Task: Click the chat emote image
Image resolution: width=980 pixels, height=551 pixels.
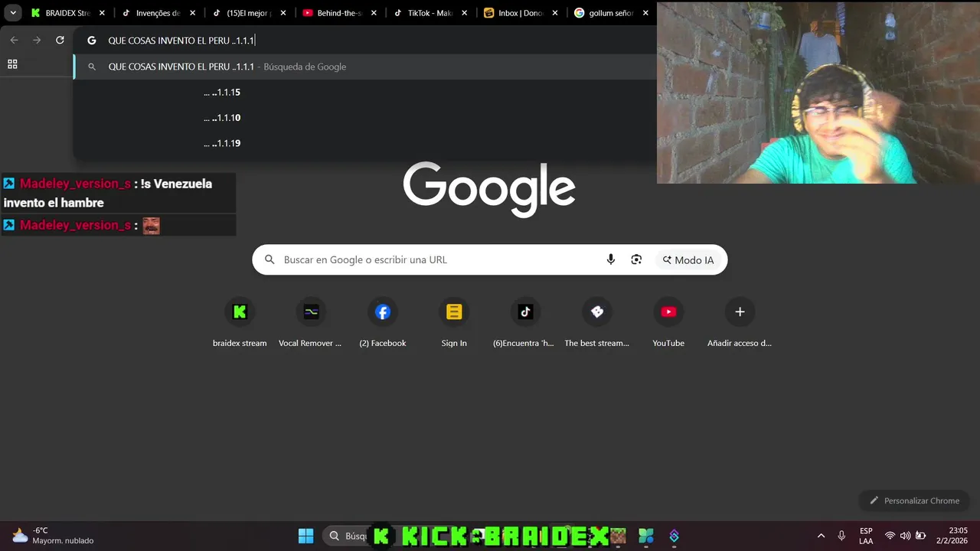Action: coord(151,225)
